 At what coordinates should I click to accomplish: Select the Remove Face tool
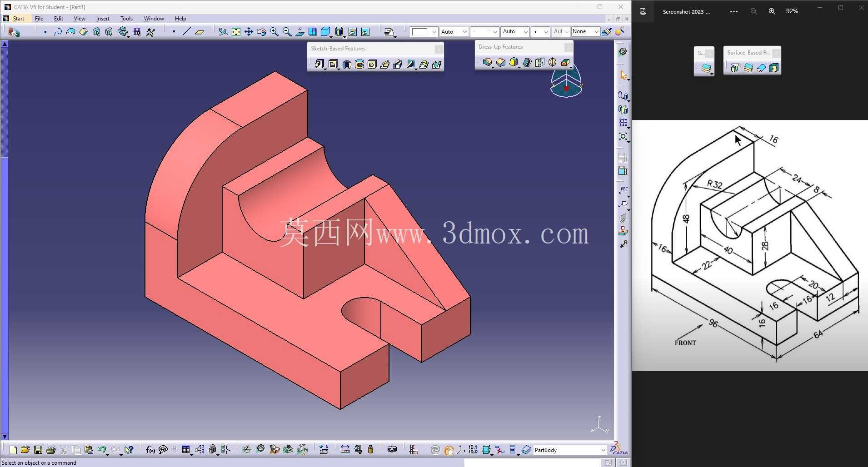pyautogui.click(x=565, y=62)
